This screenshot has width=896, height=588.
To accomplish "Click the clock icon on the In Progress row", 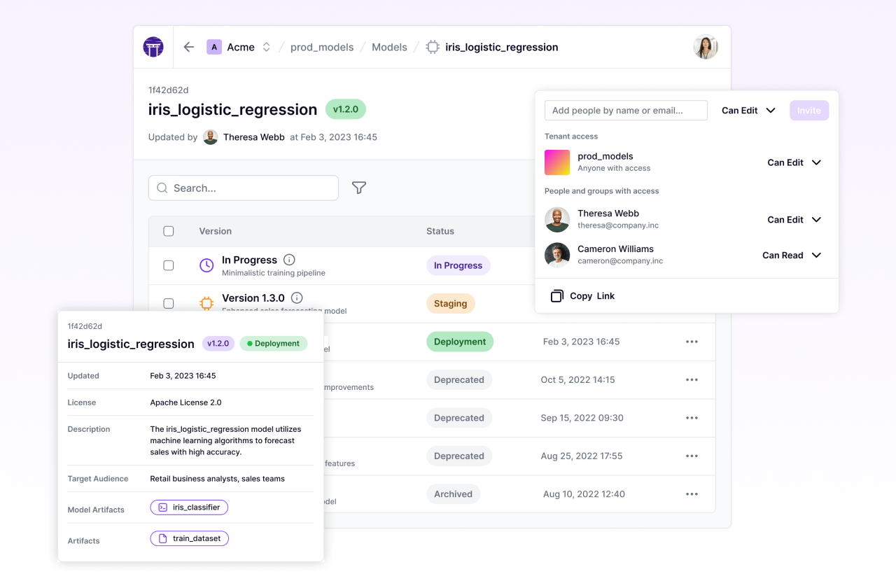I will [206, 265].
